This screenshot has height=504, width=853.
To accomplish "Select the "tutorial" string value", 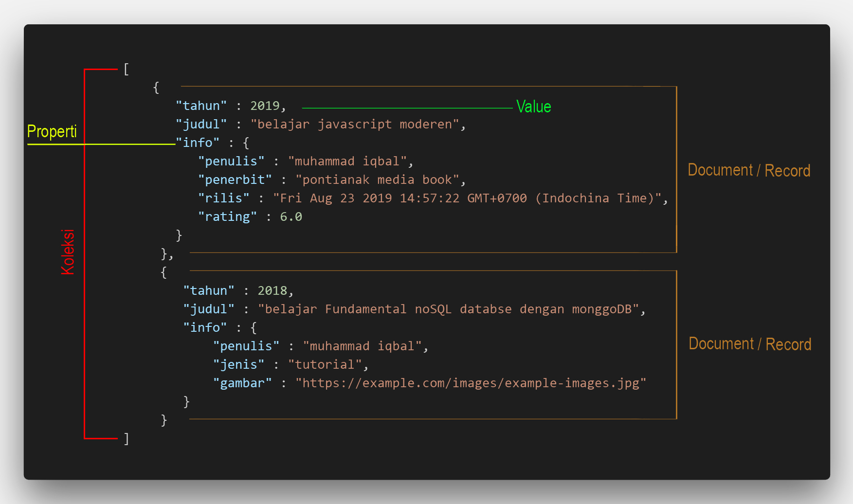I will click(325, 365).
